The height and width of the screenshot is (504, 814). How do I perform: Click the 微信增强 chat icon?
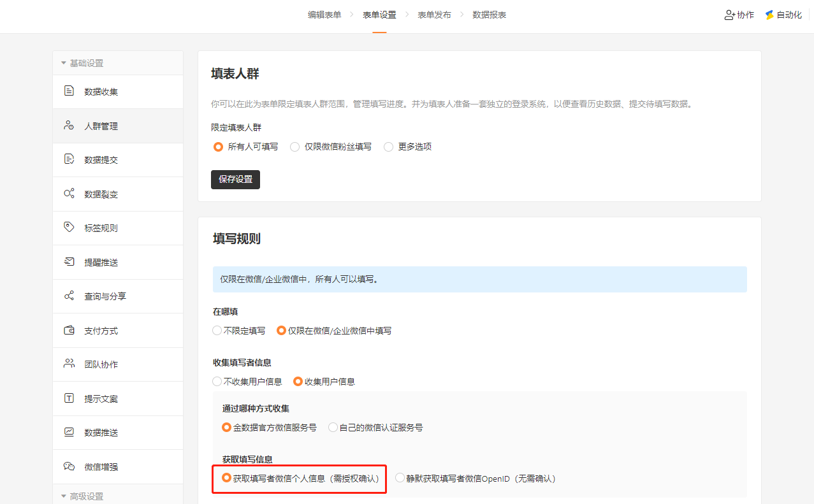tap(69, 466)
